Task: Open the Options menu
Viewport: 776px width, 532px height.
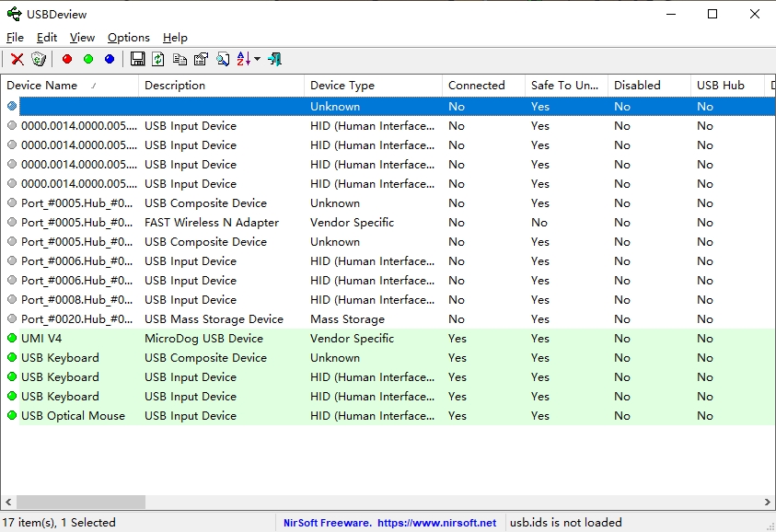Action: [128, 38]
